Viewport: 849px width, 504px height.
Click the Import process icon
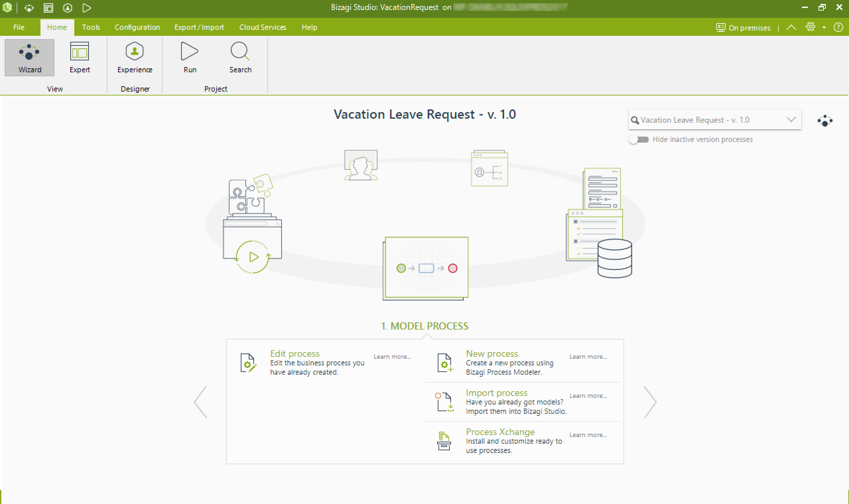pyautogui.click(x=444, y=402)
